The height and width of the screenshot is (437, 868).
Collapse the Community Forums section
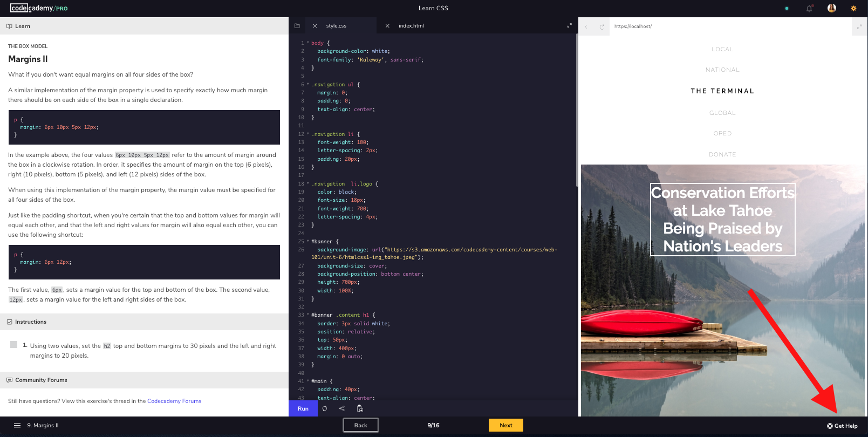pyautogui.click(x=41, y=380)
